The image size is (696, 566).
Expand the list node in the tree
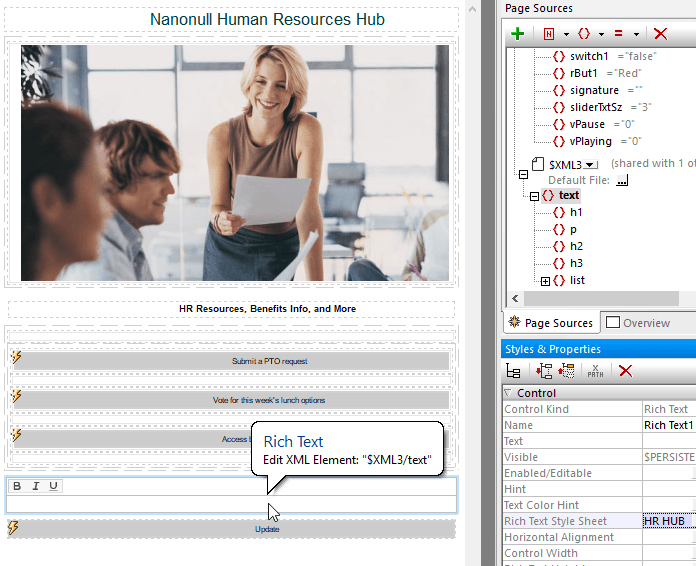pos(545,281)
